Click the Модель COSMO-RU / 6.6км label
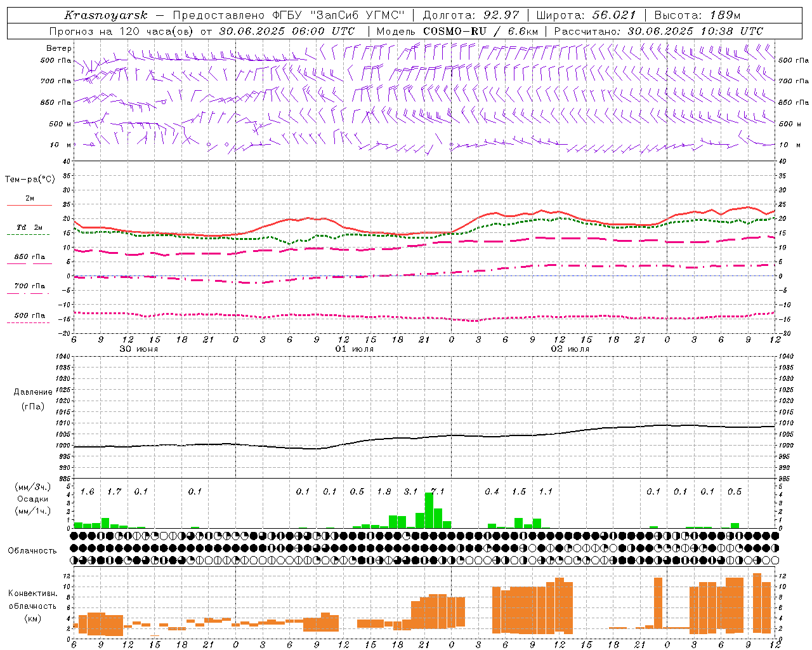The height and width of the screenshot is (650, 812). (457, 31)
